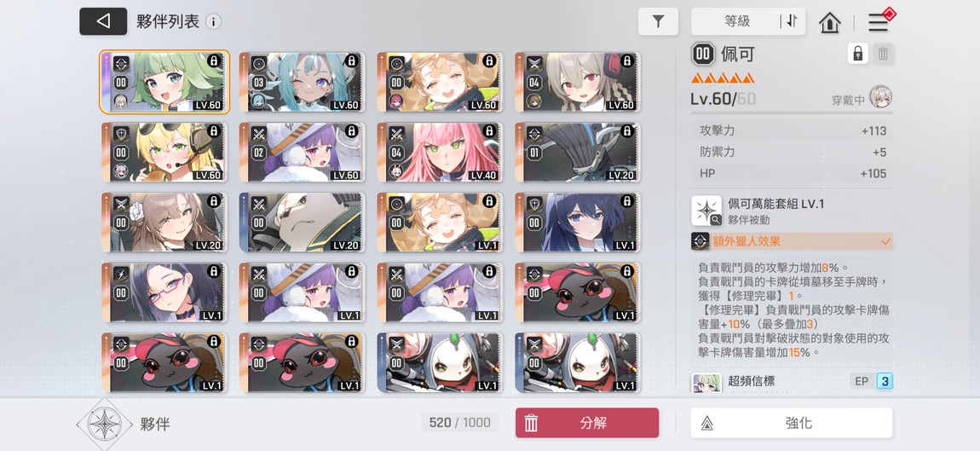Screen dimensions: 980x451
Task: Toggle lock on green-haired LV.60 card
Action: (x=214, y=61)
